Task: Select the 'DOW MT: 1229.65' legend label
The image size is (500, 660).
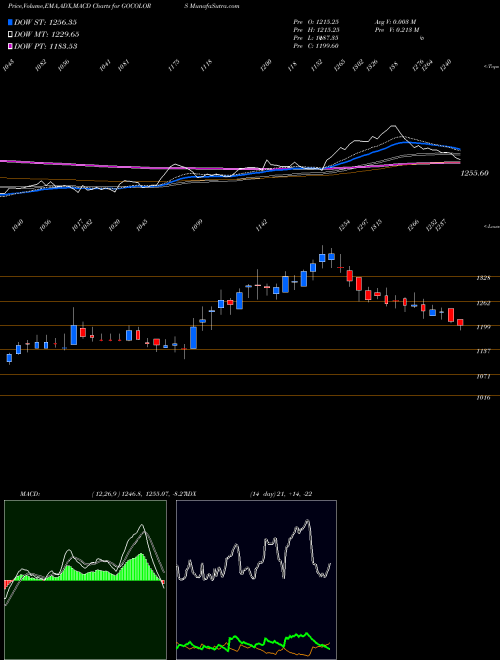Action: coord(47,35)
